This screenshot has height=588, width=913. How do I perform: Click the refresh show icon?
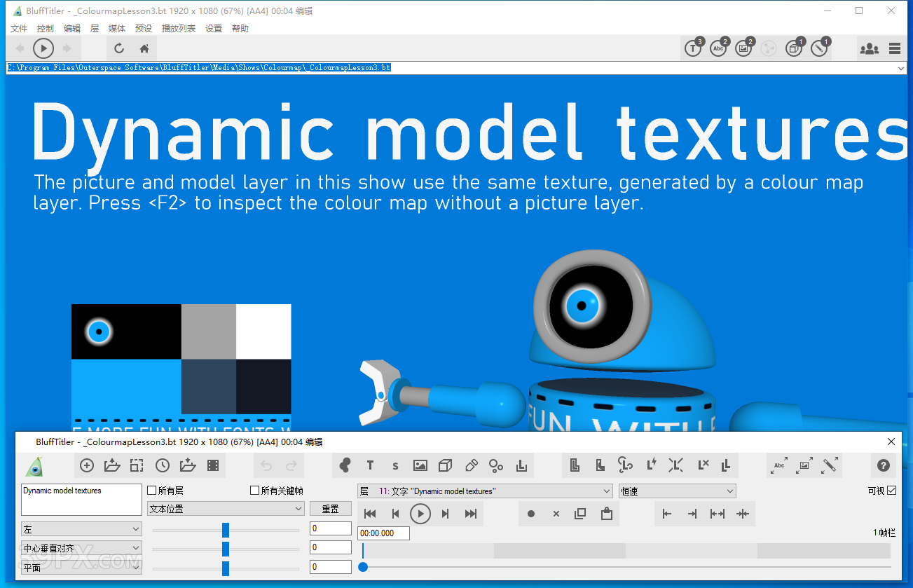[119, 48]
